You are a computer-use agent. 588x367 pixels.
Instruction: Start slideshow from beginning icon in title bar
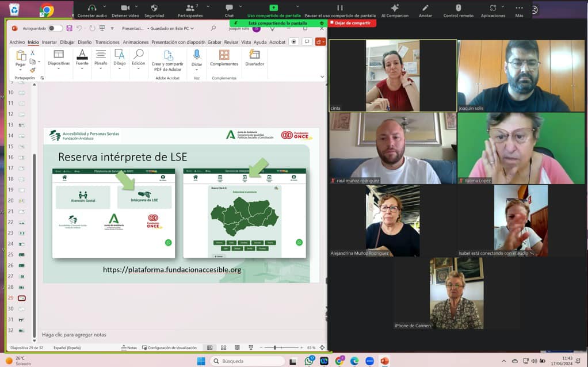pyautogui.click(x=102, y=28)
